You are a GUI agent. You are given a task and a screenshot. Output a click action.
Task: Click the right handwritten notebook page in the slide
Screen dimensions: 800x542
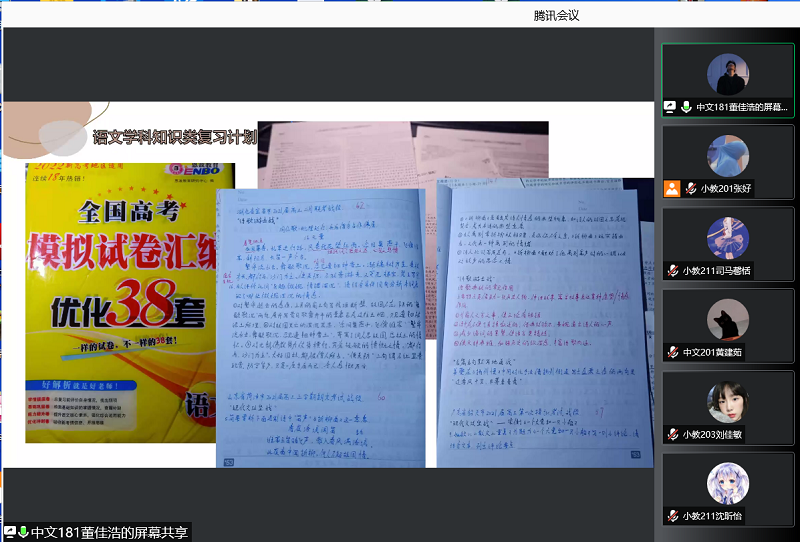point(545,323)
